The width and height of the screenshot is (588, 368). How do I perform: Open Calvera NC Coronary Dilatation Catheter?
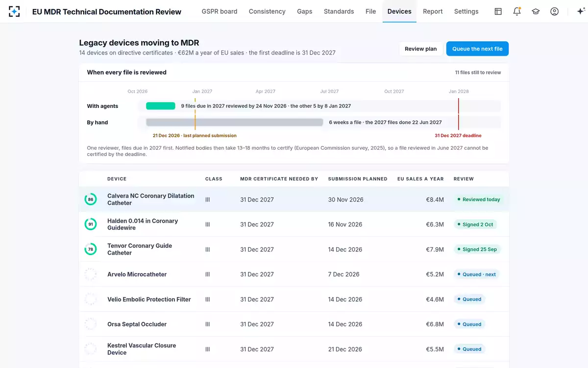click(x=151, y=199)
